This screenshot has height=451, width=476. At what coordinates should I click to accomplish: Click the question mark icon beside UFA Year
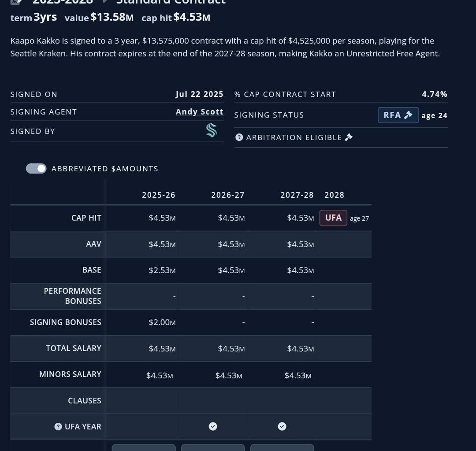58,426
